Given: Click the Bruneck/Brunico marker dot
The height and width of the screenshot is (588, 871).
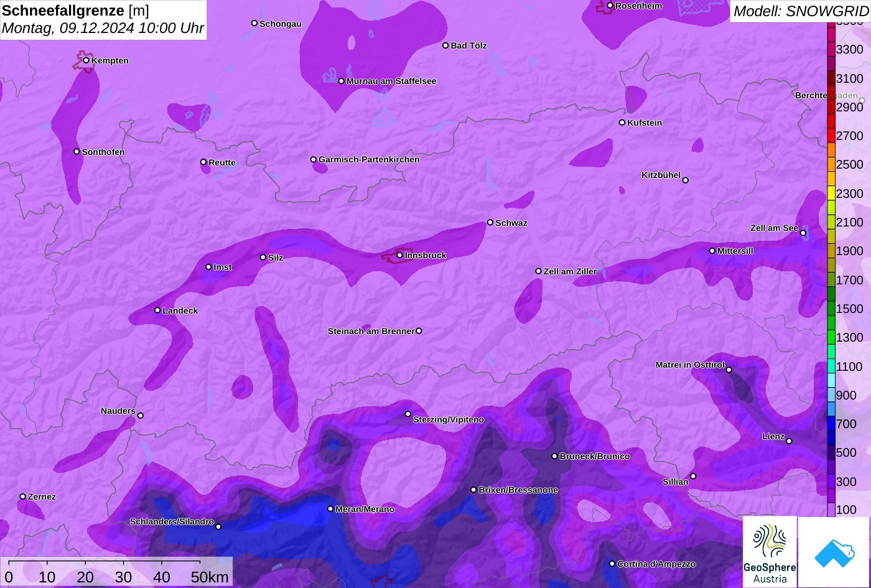Looking at the screenshot, I should (555, 456).
